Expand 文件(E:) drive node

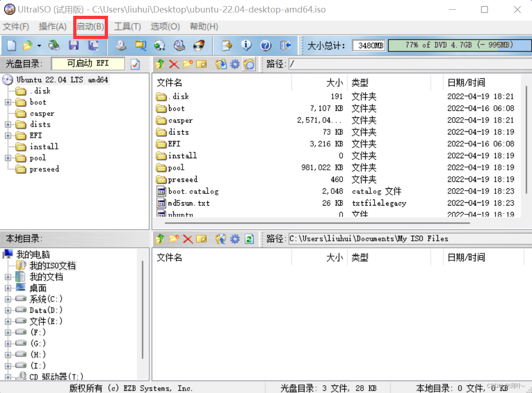(x=8, y=322)
